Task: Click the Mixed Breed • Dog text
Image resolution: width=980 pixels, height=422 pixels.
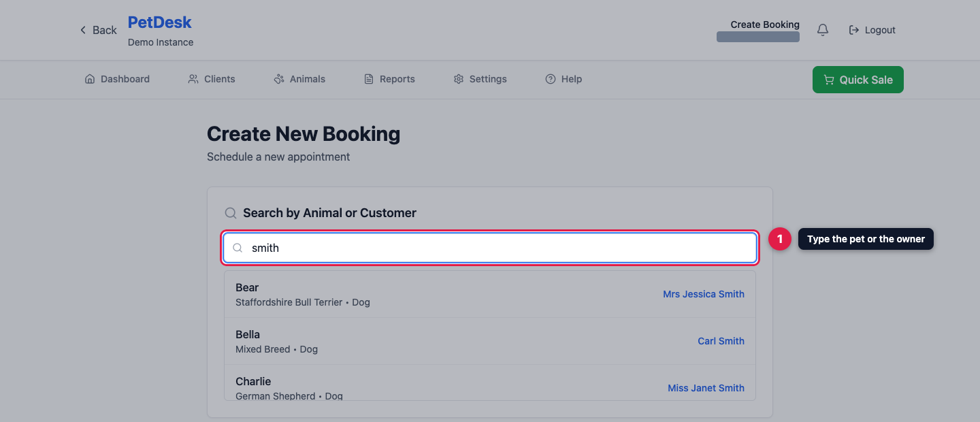Action: [276, 349]
